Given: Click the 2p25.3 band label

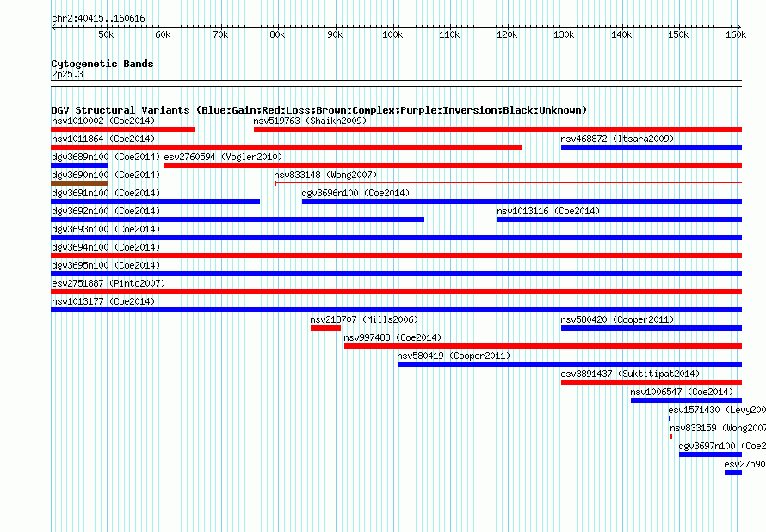Looking at the screenshot, I should click(x=67, y=74).
